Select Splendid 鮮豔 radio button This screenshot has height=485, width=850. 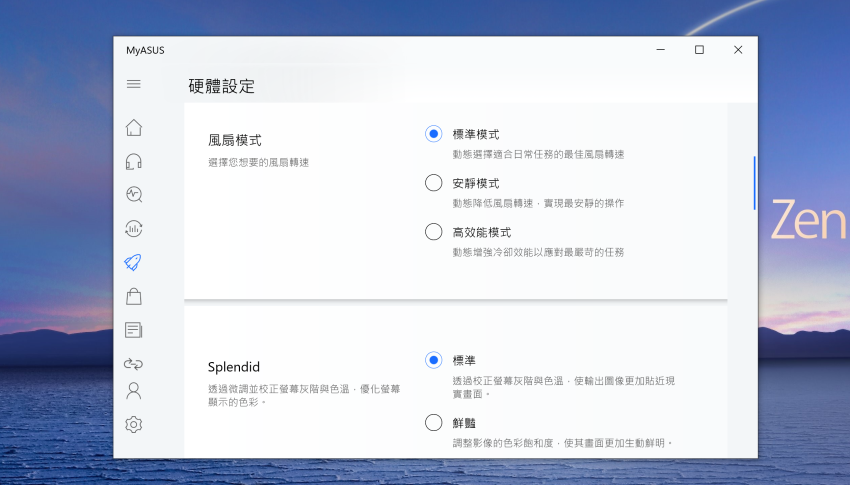[x=433, y=422]
